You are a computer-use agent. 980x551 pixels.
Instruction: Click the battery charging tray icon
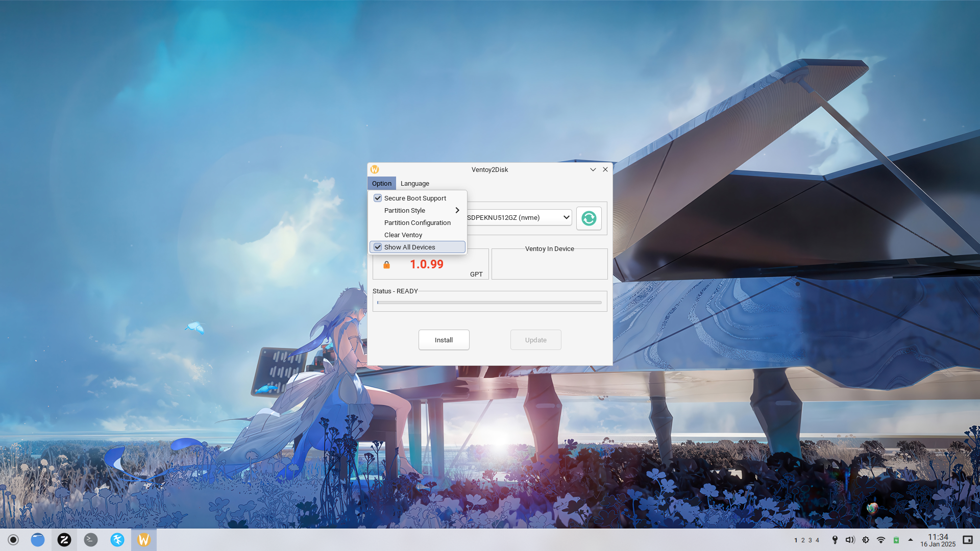[896, 540]
